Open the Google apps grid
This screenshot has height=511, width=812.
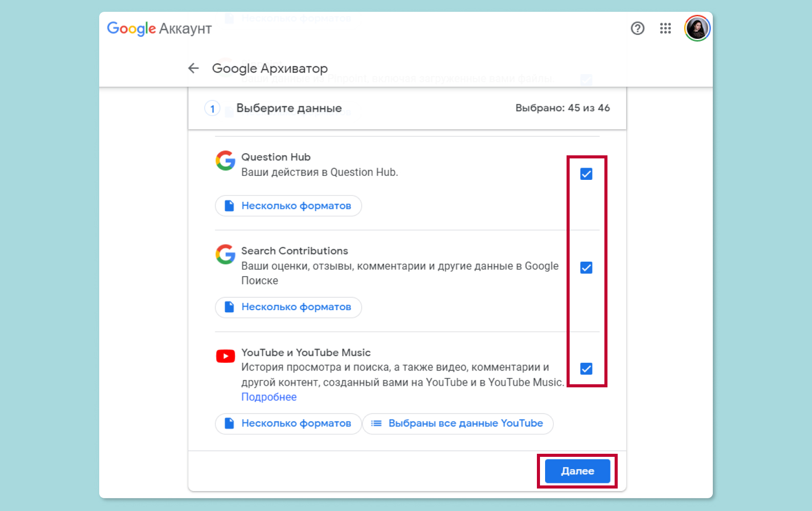665,28
